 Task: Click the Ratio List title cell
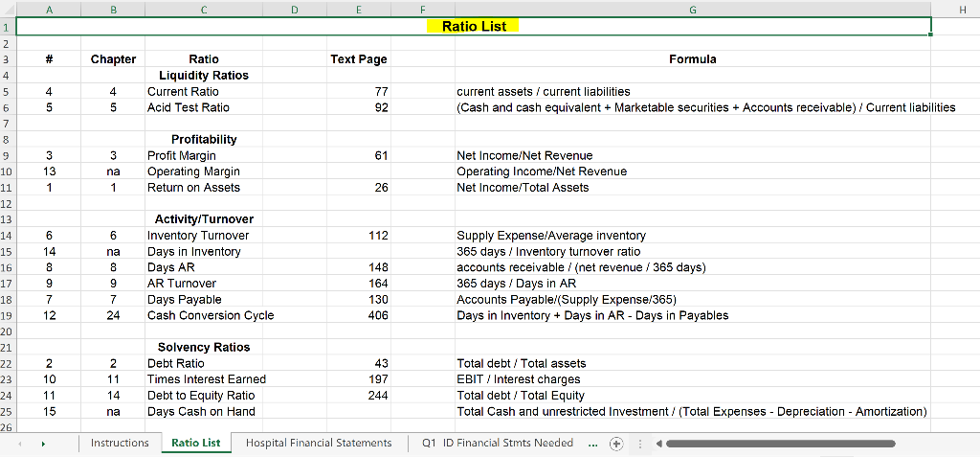474,26
